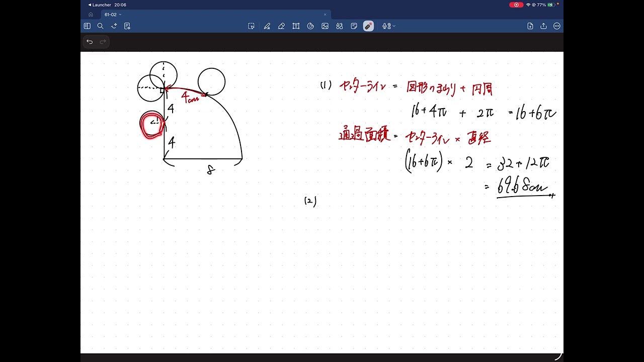644x362 pixels.
Task: Return to Launcher app
Action: [x=100, y=5]
